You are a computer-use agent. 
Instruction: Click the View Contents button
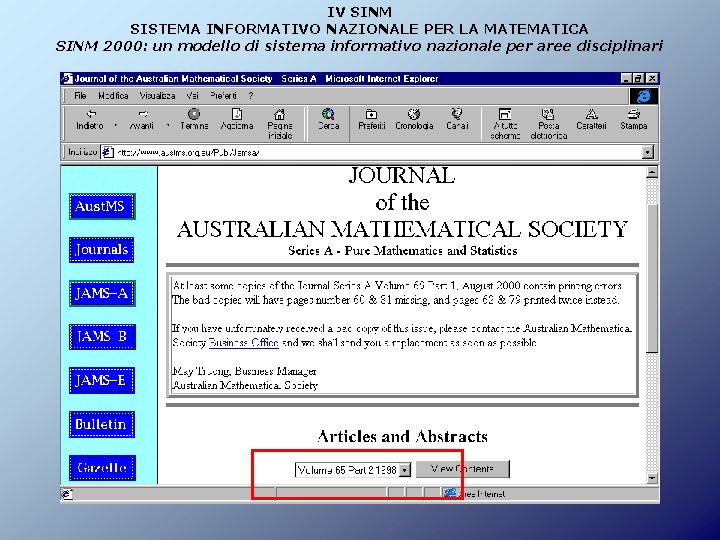(462, 469)
